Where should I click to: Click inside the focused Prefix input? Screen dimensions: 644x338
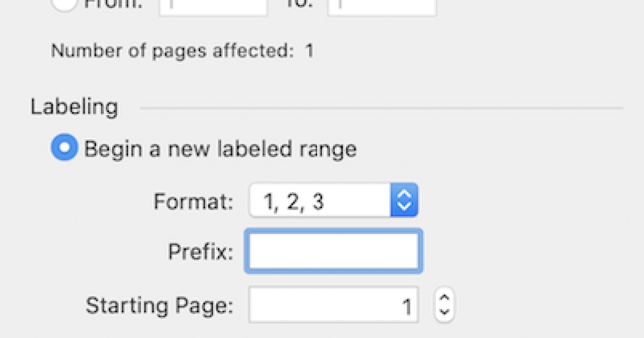point(333,251)
